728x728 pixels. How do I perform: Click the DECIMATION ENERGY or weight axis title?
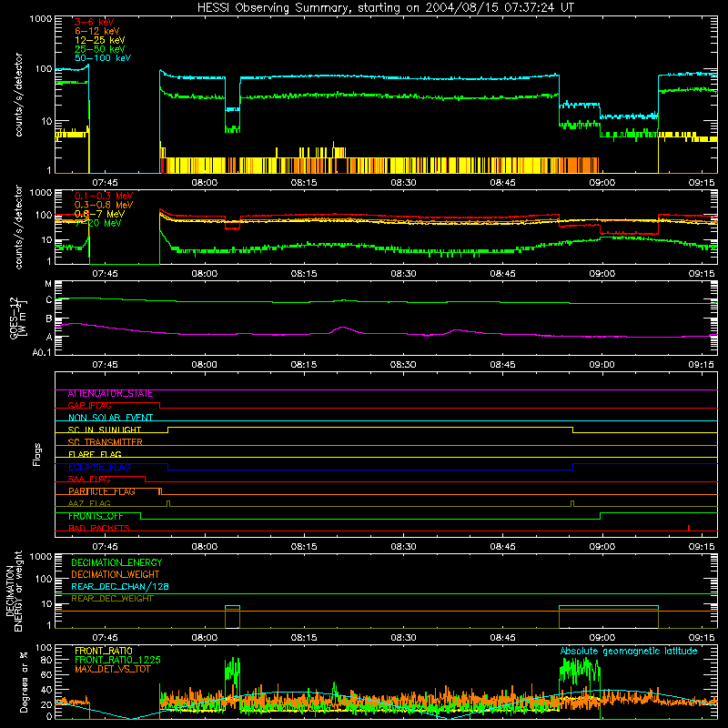pyautogui.click(x=14, y=591)
